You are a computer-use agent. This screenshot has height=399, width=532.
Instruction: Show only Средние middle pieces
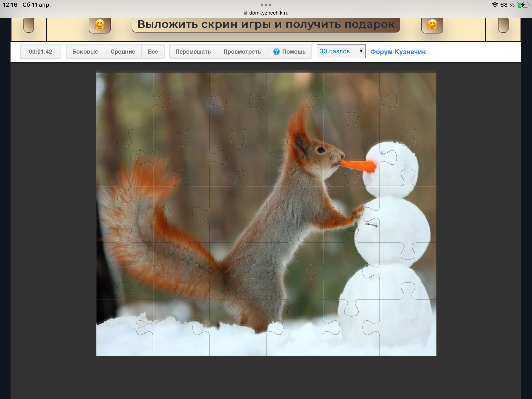tap(123, 51)
